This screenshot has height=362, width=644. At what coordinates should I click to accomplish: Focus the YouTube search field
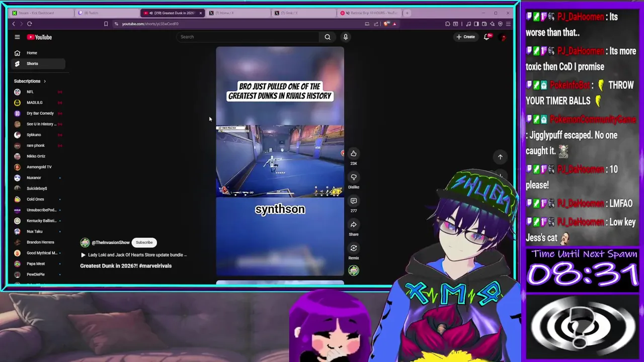click(x=248, y=37)
